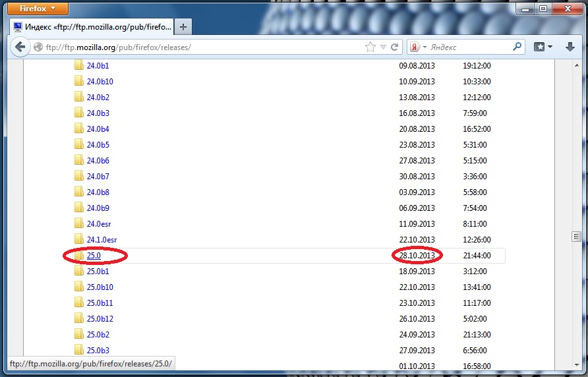Open the URL history dropdown arrow

pyautogui.click(x=383, y=47)
